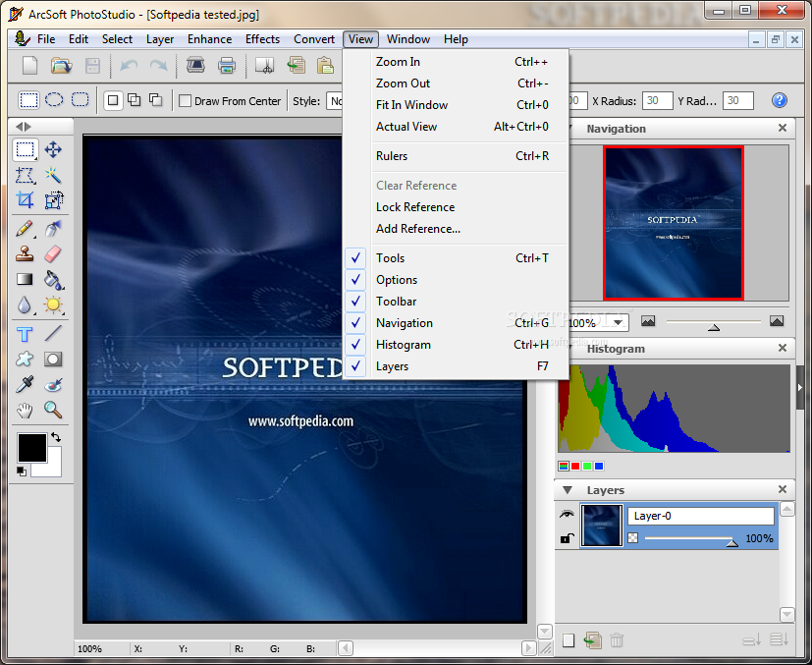Image resolution: width=812 pixels, height=665 pixels.
Task: Show the red channel histogram
Action: [x=575, y=467]
